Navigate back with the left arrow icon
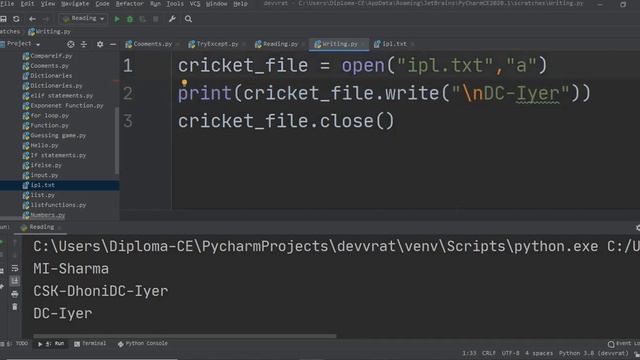This screenshot has height=360, width=640. (x=32, y=19)
